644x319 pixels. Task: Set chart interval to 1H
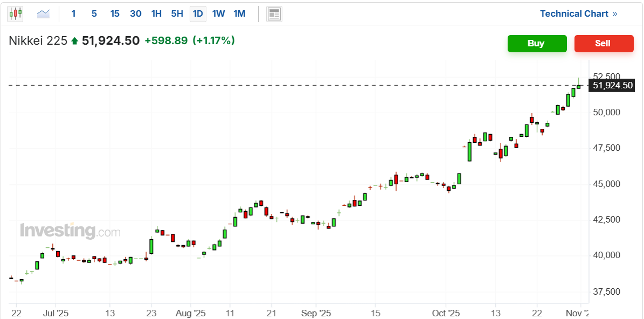[x=156, y=14]
